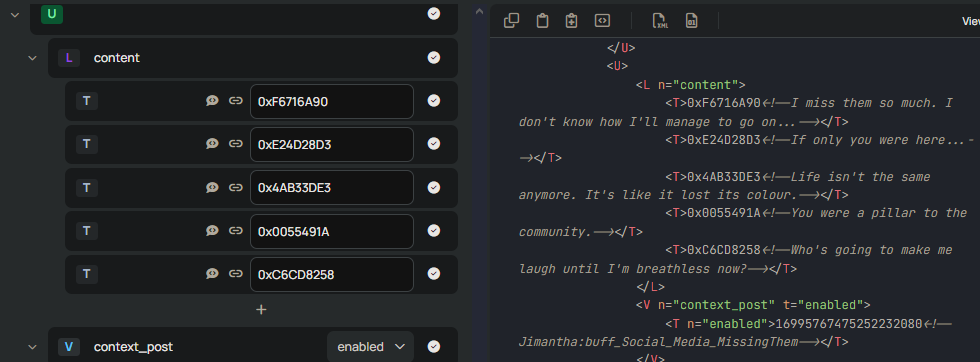Click comment icon on 0xC6CD8258 row
Image resolution: width=980 pixels, height=362 pixels.
pos(212,274)
